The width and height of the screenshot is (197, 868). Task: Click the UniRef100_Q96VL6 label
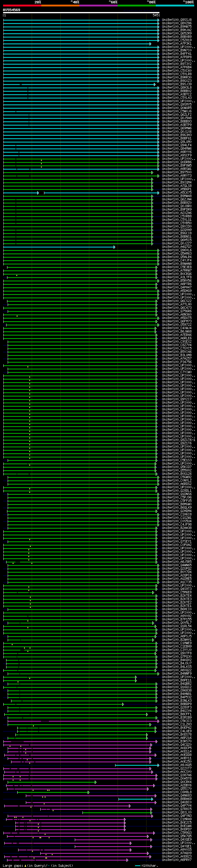coord(177,250)
